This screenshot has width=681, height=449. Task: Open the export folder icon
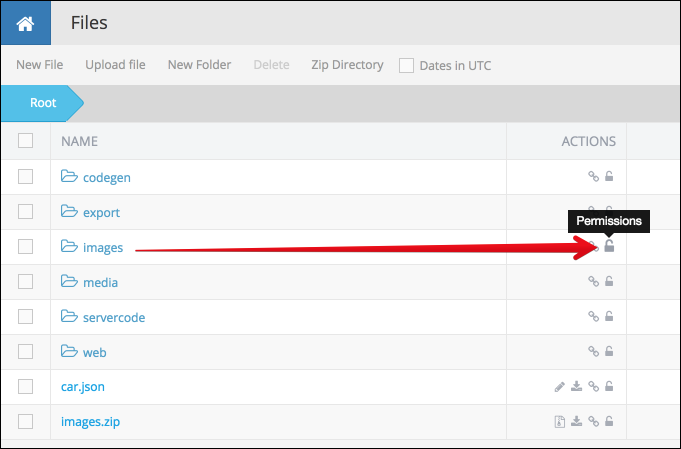[x=69, y=211]
